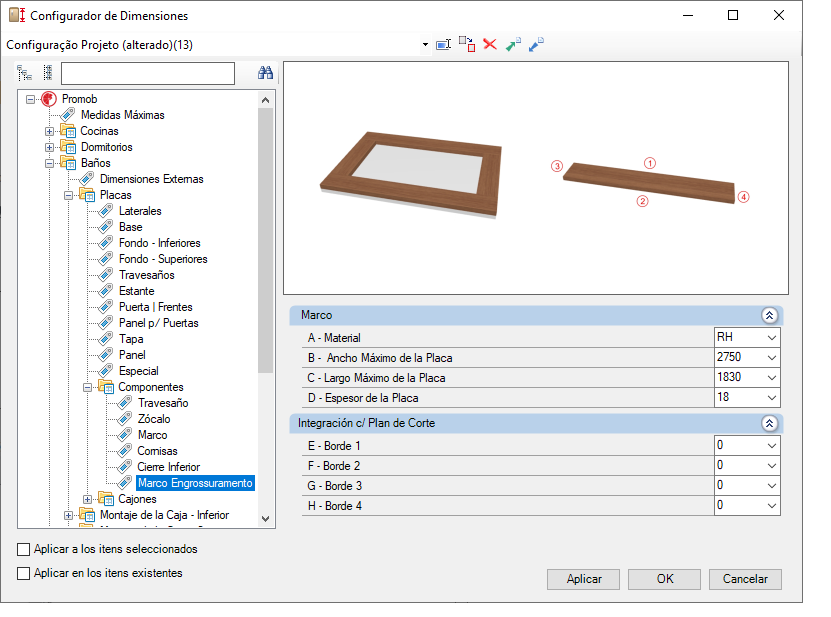Expand the Cajones tree node
831x617 pixels.
(87, 499)
